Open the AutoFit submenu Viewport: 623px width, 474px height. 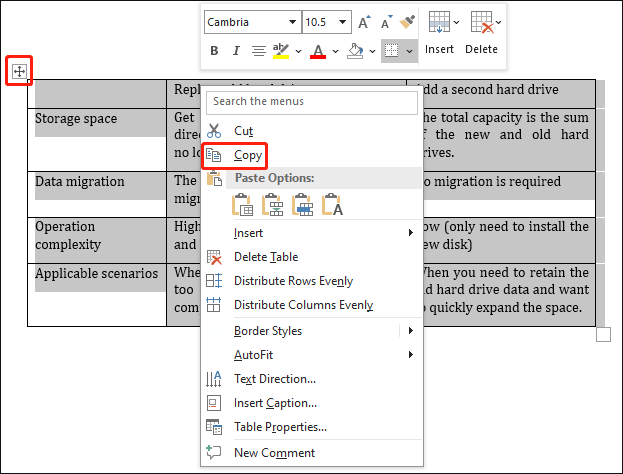tap(312, 355)
